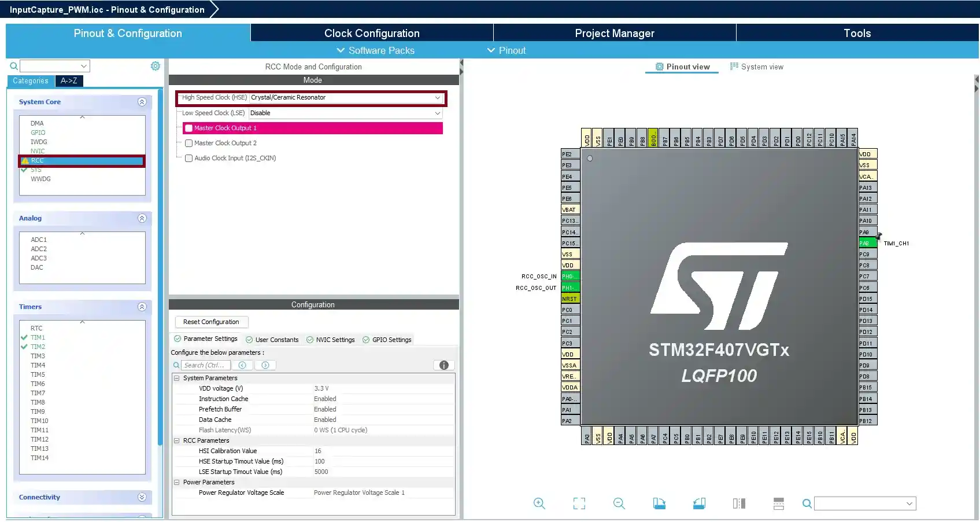This screenshot has width=980, height=522.
Task: Click the PC13 pin on chip
Action: click(570, 220)
